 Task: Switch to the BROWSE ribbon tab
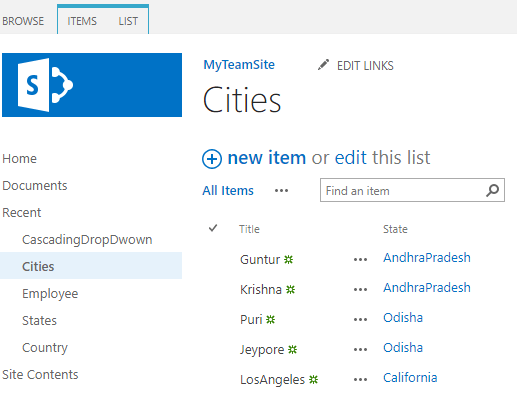23,21
